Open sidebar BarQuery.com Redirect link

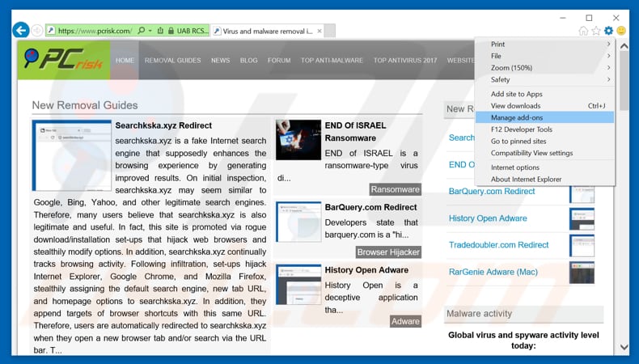click(492, 191)
